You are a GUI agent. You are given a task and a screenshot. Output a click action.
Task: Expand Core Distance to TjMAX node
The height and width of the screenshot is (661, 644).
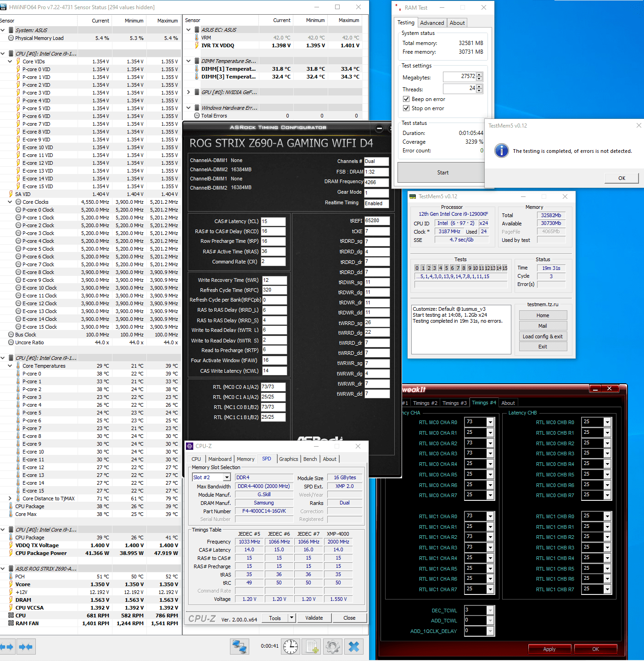coord(10,499)
